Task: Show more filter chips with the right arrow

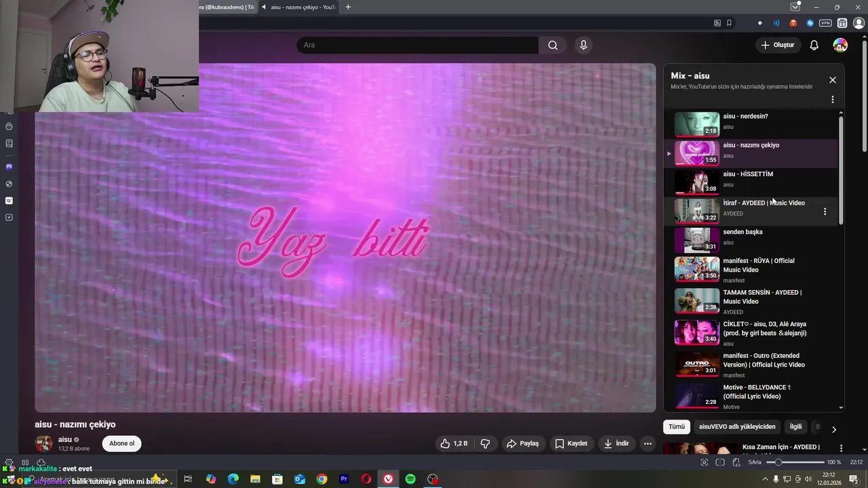Action: [x=834, y=429]
